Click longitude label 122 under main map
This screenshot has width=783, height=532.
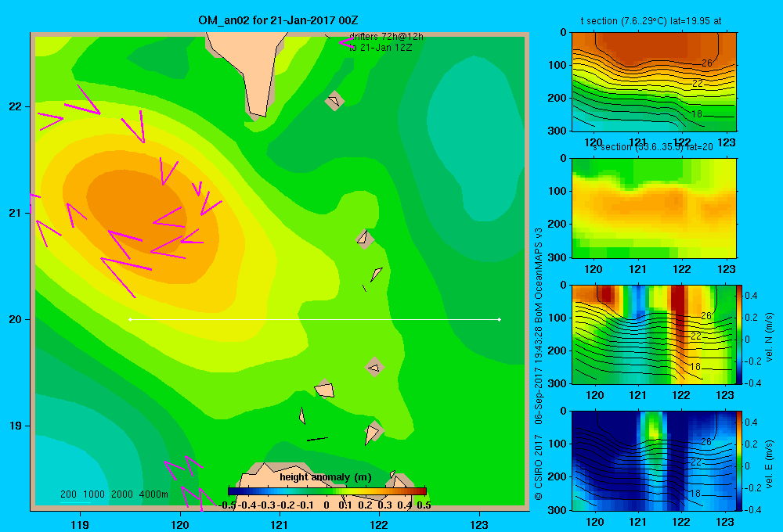click(x=379, y=524)
